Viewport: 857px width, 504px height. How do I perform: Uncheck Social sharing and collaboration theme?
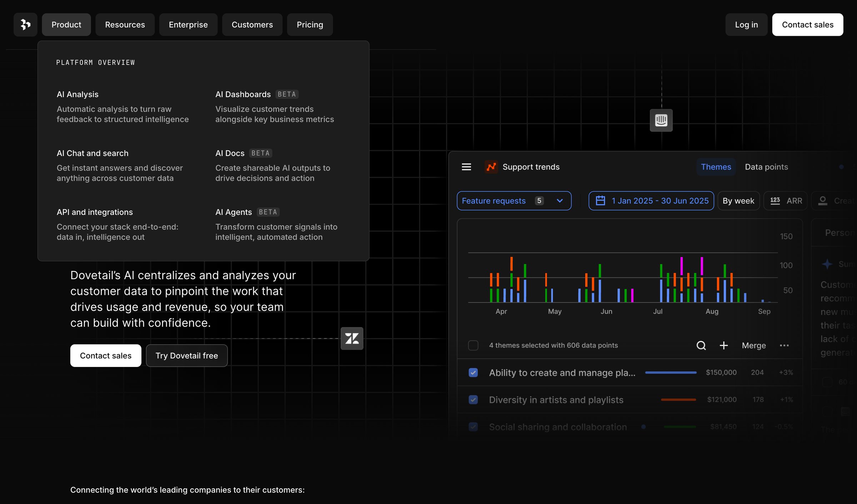point(473,427)
